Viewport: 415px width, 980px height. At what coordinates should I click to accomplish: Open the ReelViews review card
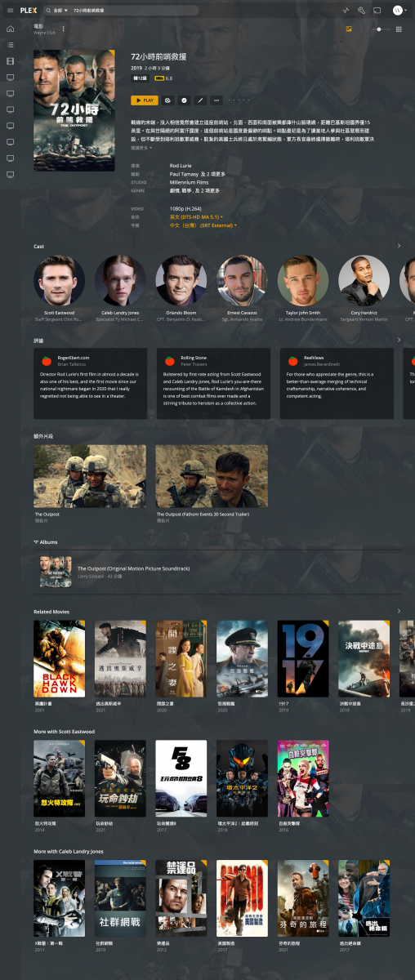336,384
